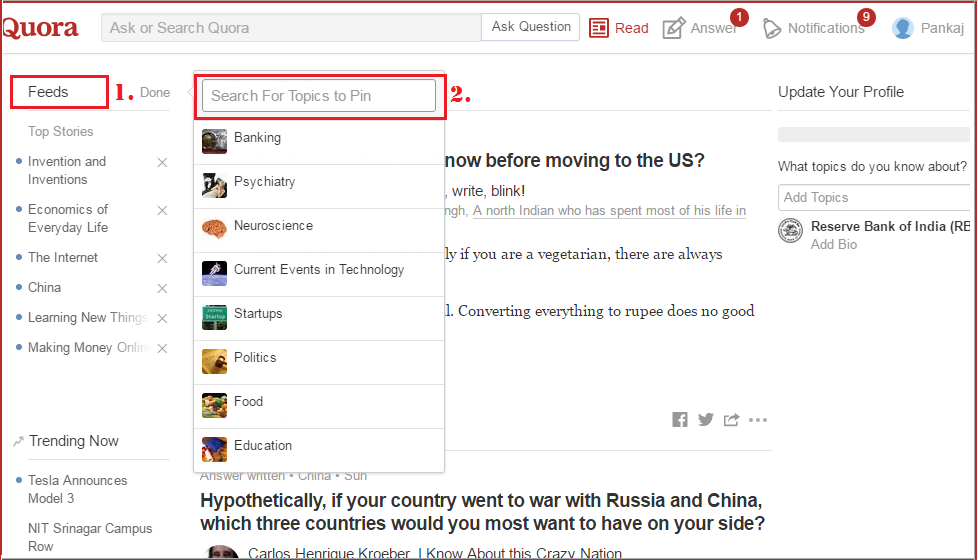Open the more options ellipsis

click(758, 420)
